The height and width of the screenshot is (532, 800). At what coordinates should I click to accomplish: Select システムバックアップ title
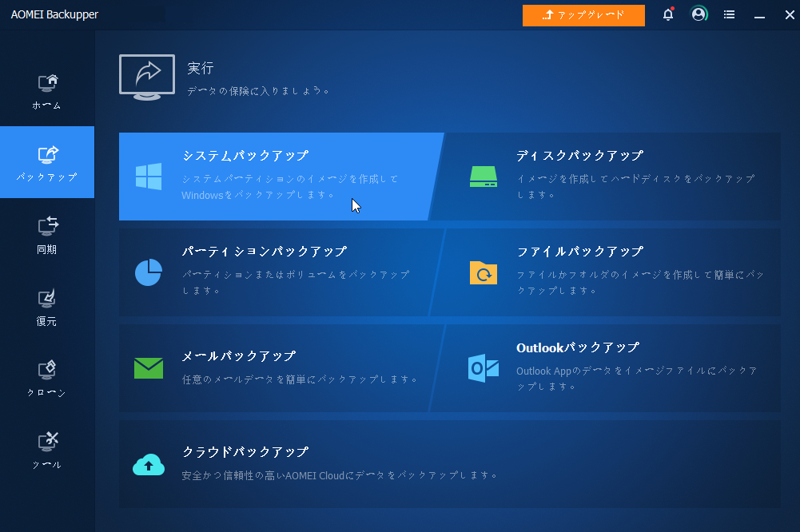(x=245, y=156)
